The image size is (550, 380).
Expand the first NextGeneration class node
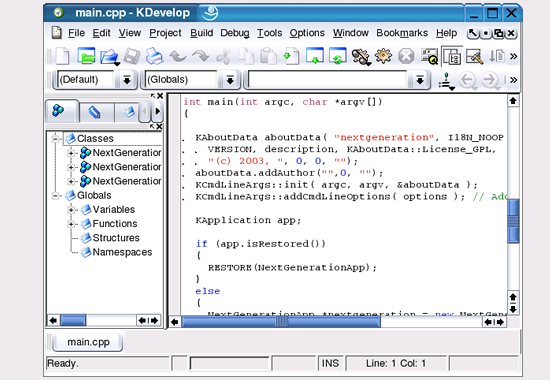[x=71, y=153]
